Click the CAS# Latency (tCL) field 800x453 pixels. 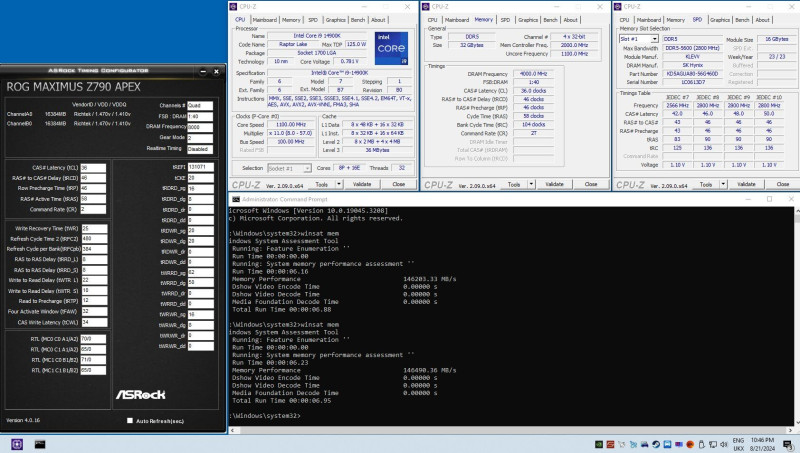point(93,168)
